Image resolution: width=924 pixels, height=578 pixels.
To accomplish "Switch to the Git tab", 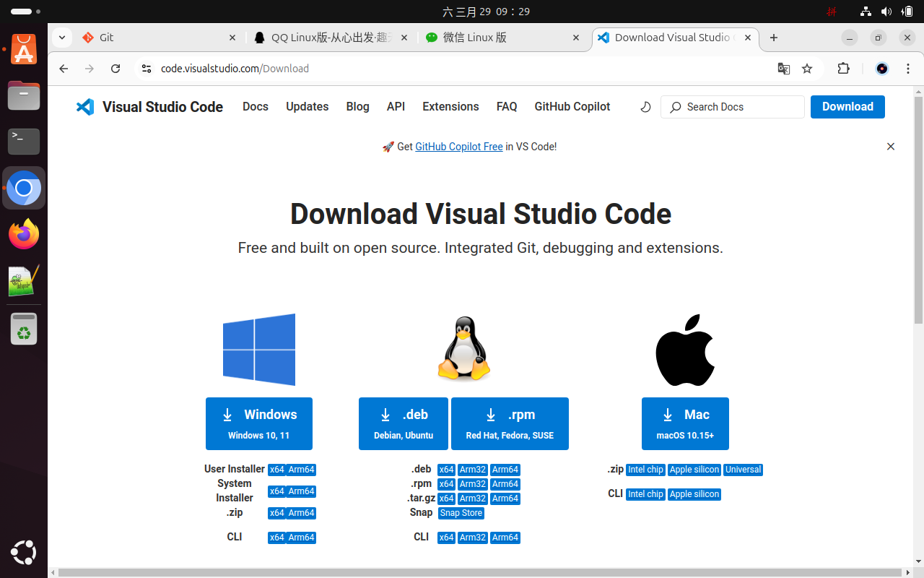I will coord(159,38).
